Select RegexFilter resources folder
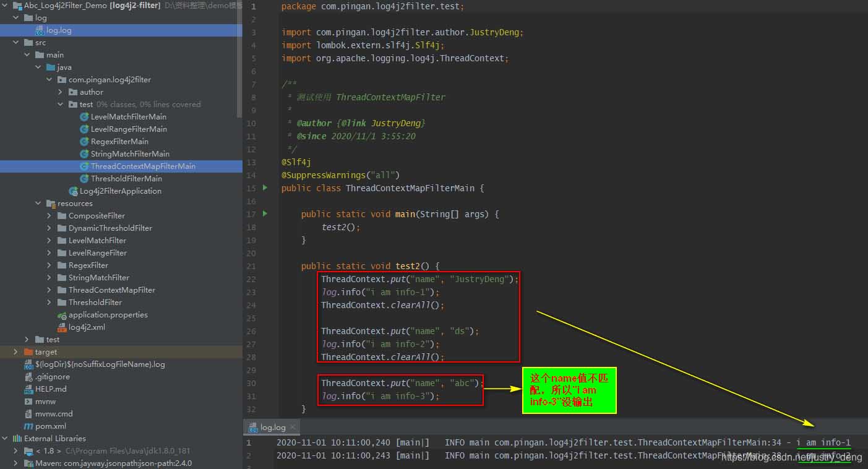 pos(88,265)
